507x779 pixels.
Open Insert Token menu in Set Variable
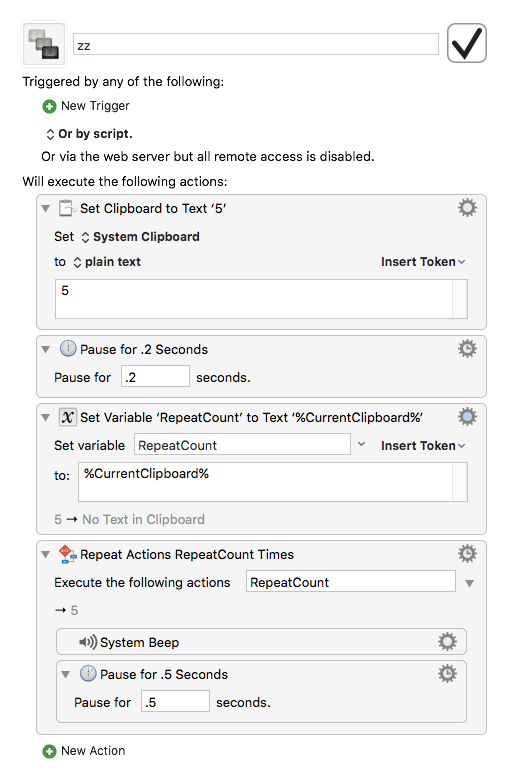click(x=423, y=446)
